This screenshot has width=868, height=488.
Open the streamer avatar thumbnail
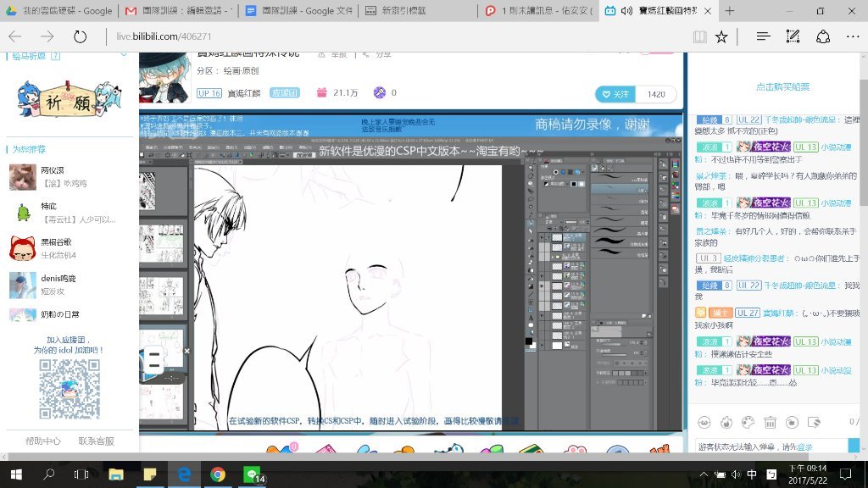(x=164, y=78)
